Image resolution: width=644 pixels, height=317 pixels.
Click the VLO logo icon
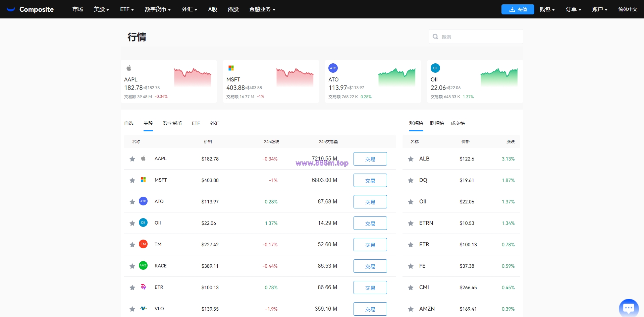pyautogui.click(x=144, y=308)
